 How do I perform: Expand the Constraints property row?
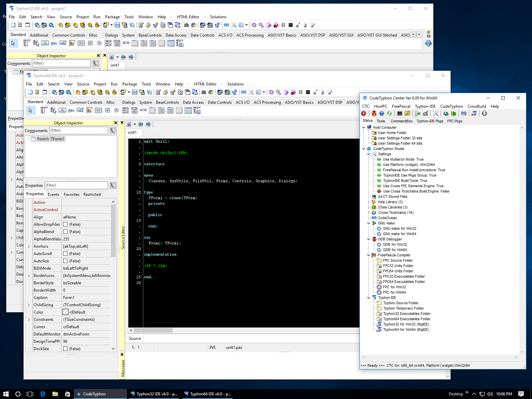pos(29,320)
